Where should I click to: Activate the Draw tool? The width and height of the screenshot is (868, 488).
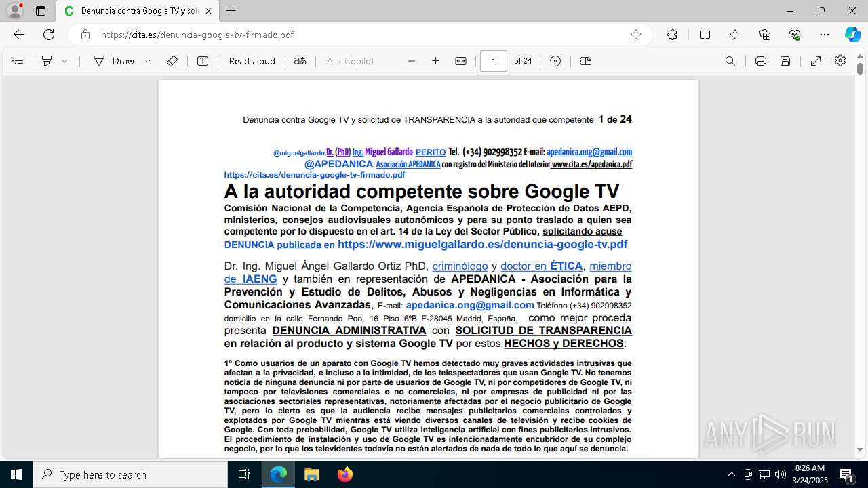coord(115,61)
